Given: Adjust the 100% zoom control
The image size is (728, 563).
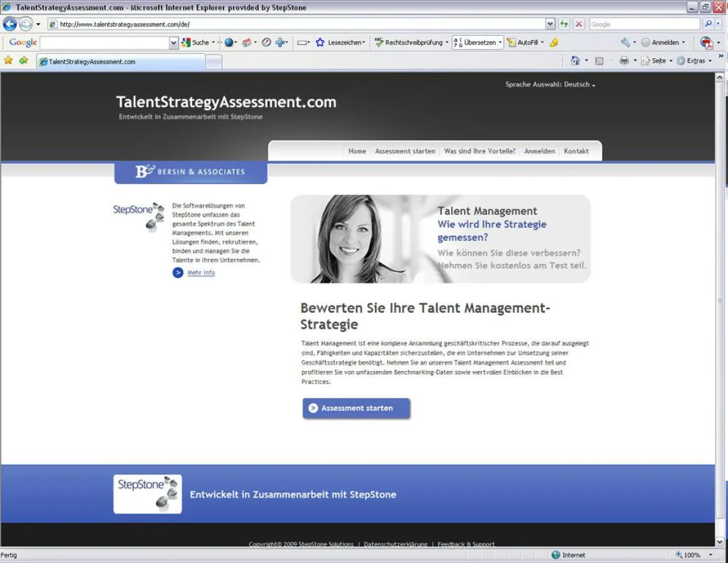Looking at the screenshot, I should pos(692,554).
